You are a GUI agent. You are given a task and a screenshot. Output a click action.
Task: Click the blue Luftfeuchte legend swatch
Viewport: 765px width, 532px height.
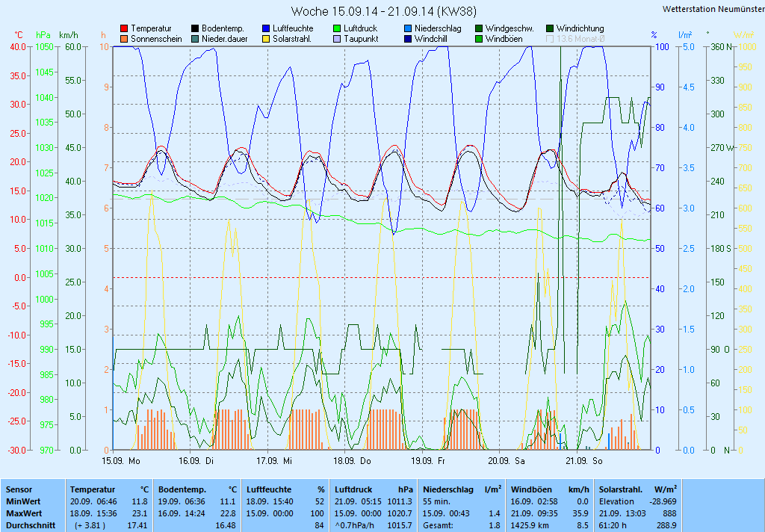(x=266, y=28)
